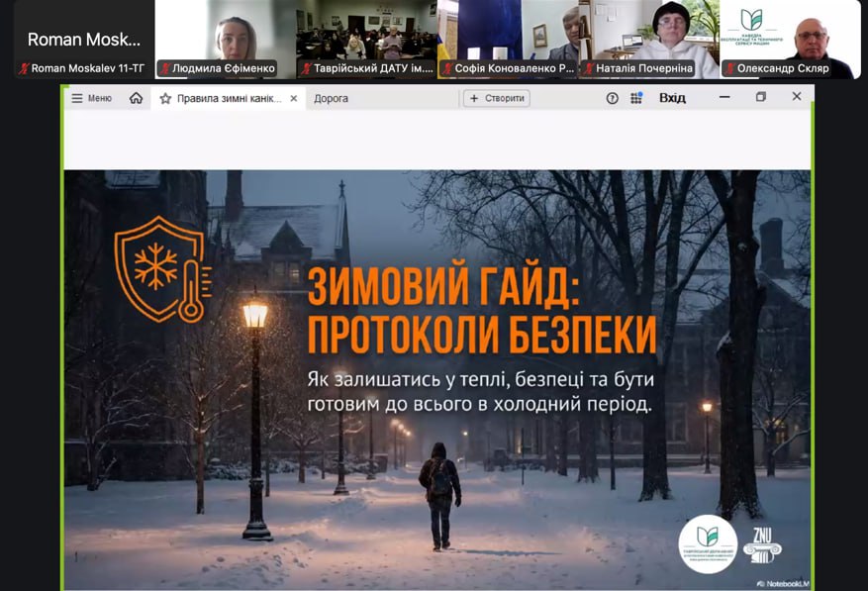Click muted mic icon for Roman Moskalev
The height and width of the screenshot is (591, 868).
tap(24, 68)
